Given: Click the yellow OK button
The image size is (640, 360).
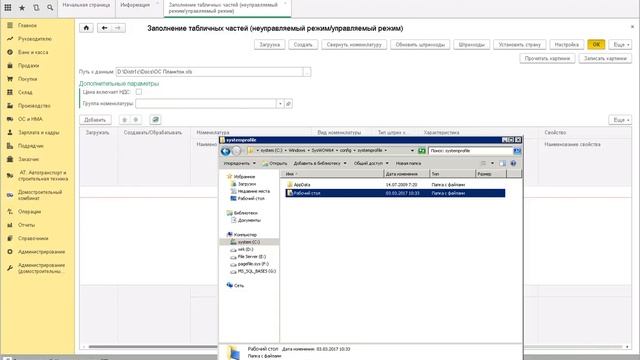Looking at the screenshot, I should coord(596,44).
